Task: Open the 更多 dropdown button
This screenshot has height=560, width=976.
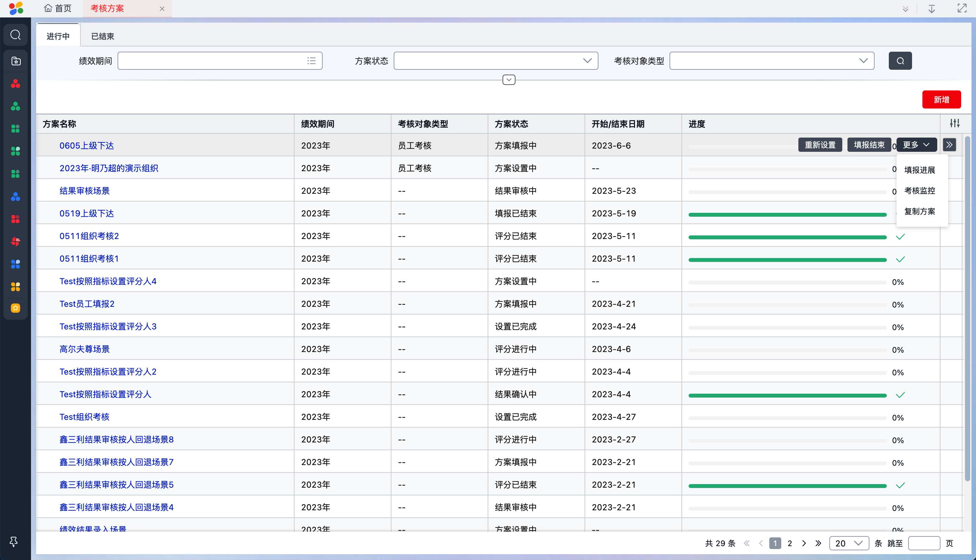Action: pos(916,145)
